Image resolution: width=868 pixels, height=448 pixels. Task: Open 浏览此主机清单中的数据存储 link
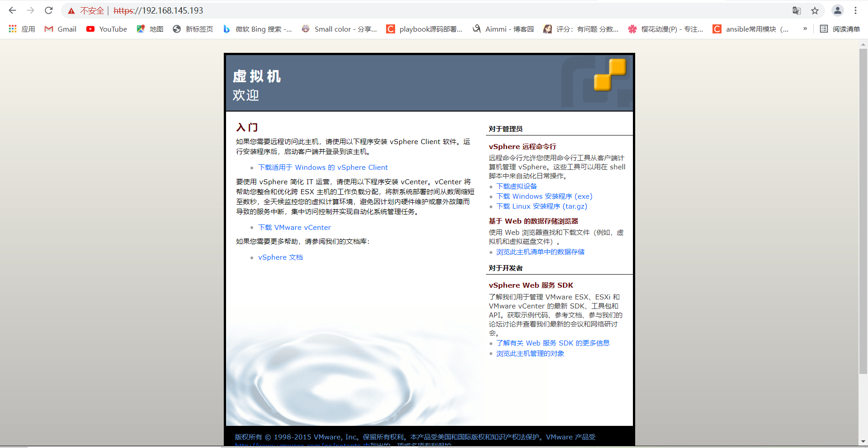coord(540,252)
